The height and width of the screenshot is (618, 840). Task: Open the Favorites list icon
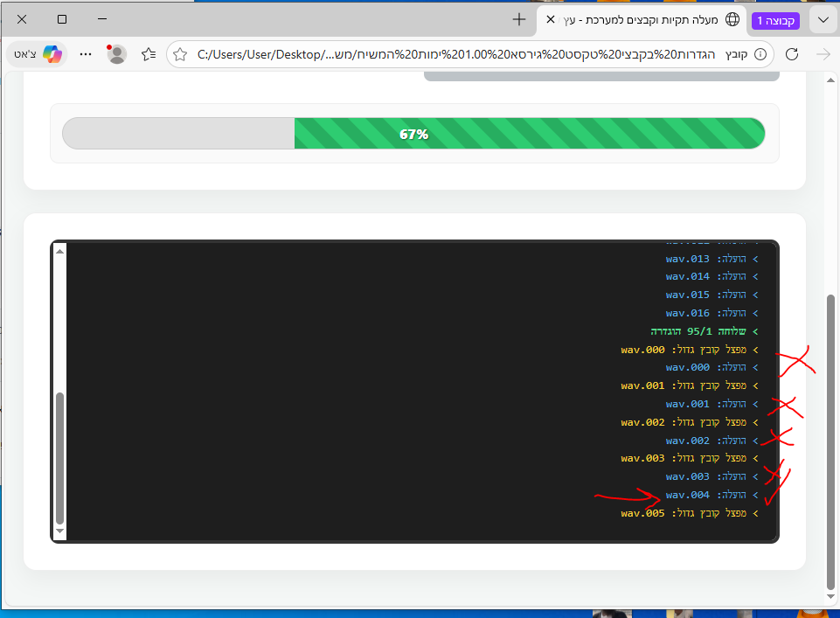[149, 54]
